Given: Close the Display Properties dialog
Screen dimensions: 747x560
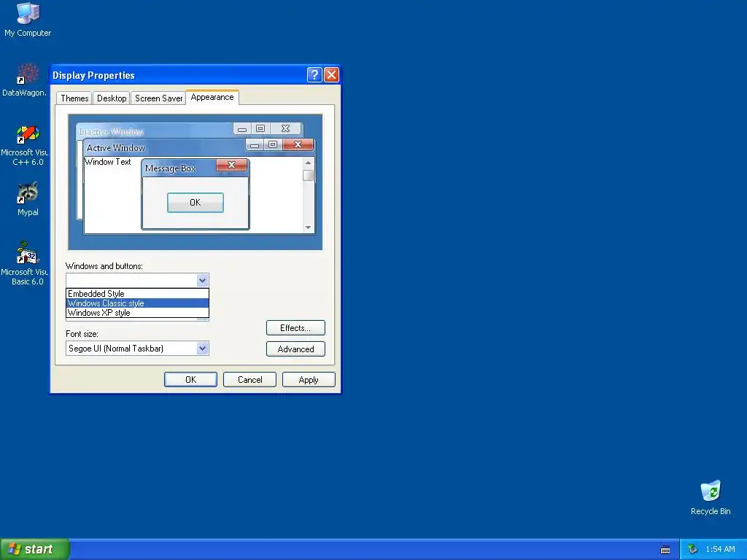Looking at the screenshot, I should coord(332,75).
